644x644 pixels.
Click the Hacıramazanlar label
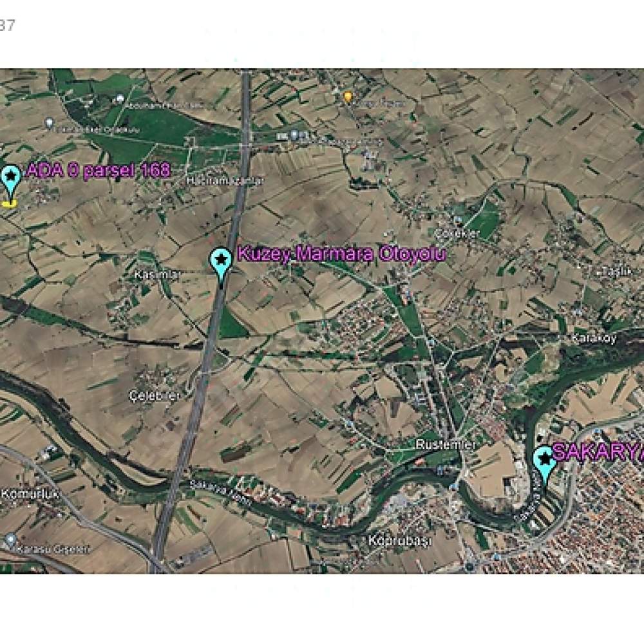pyautogui.click(x=225, y=181)
